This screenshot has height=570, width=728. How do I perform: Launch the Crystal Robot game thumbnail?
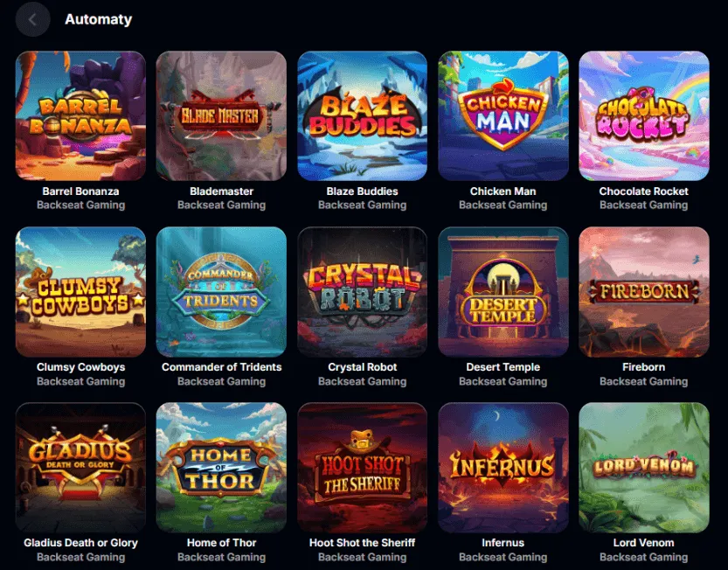pos(362,292)
